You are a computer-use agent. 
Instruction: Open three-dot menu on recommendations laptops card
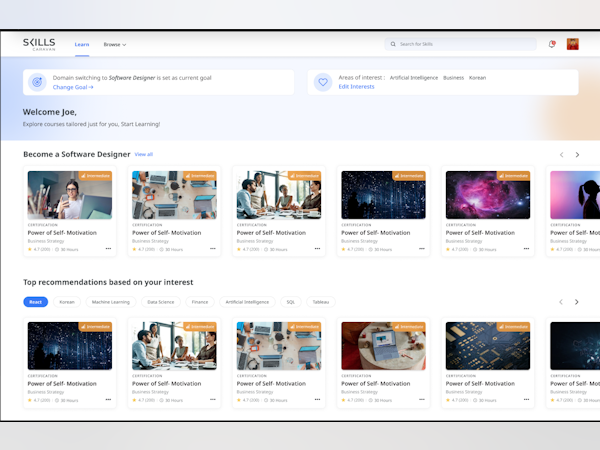pos(317,399)
